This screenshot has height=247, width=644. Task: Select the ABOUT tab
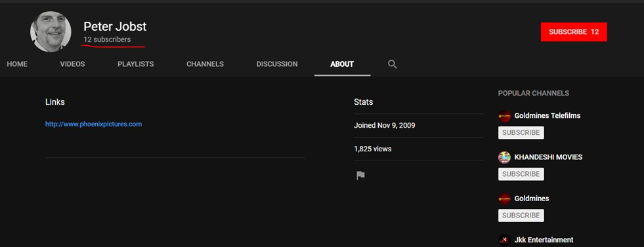click(342, 64)
